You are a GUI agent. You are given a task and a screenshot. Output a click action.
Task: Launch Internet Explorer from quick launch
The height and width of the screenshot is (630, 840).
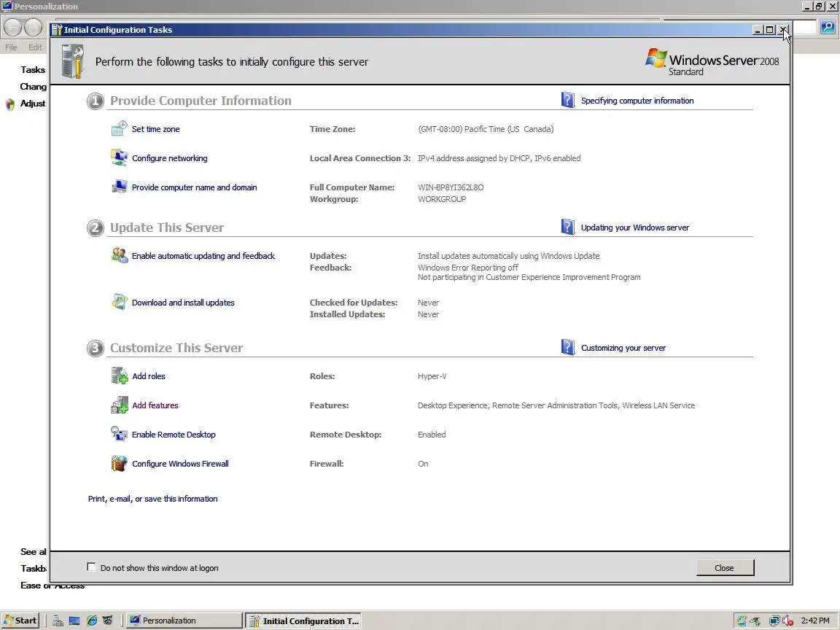click(x=92, y=621)
